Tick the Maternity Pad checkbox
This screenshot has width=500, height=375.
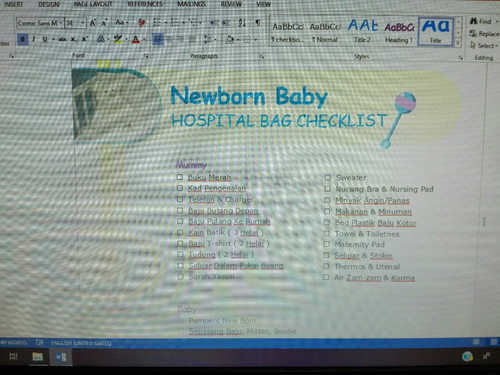click(327, 244)
